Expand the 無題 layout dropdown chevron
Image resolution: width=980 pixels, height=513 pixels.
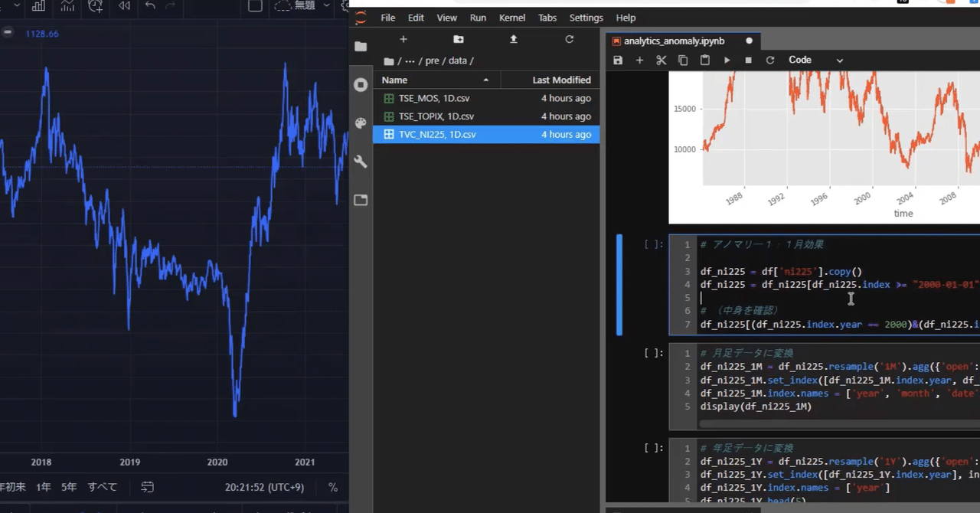coord(325,7)
